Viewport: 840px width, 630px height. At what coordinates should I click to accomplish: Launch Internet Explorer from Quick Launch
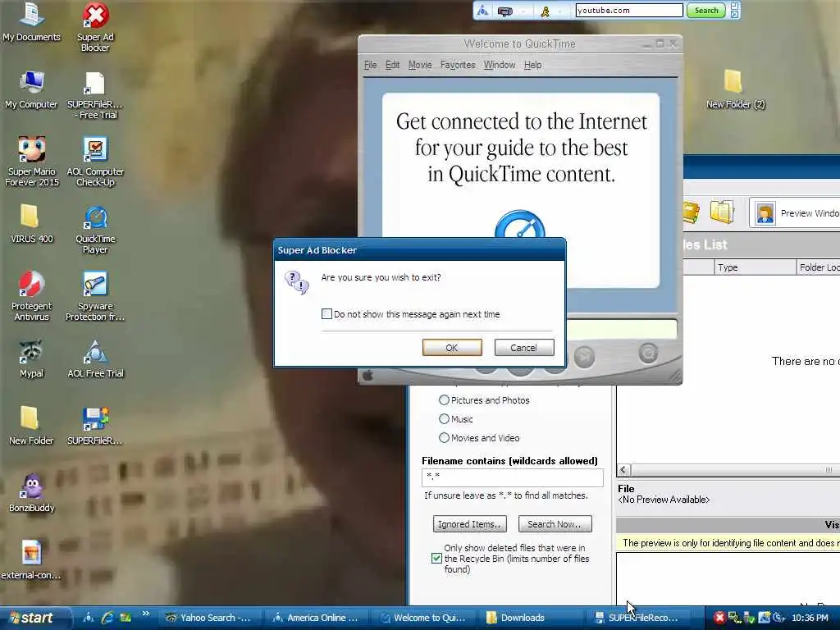point(107,618)
